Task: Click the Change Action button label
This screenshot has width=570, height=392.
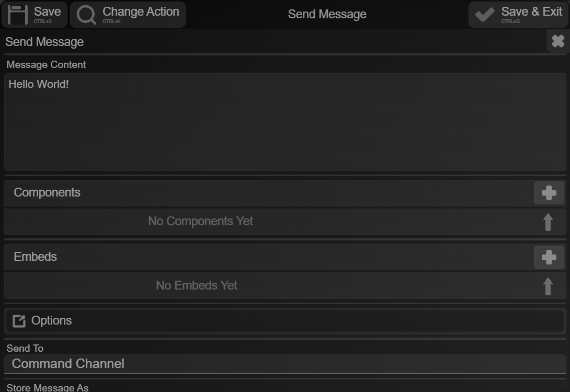Action: 141,11
